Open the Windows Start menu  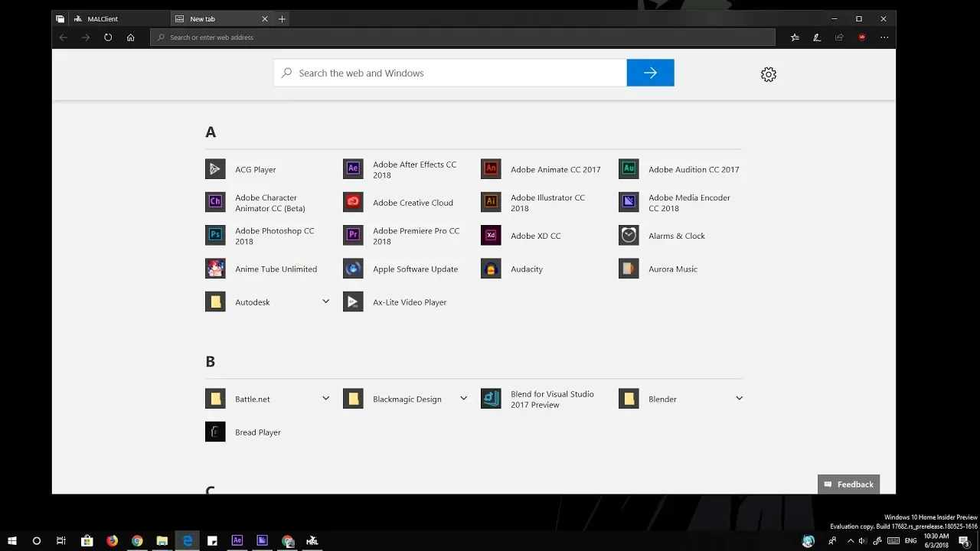12,541
